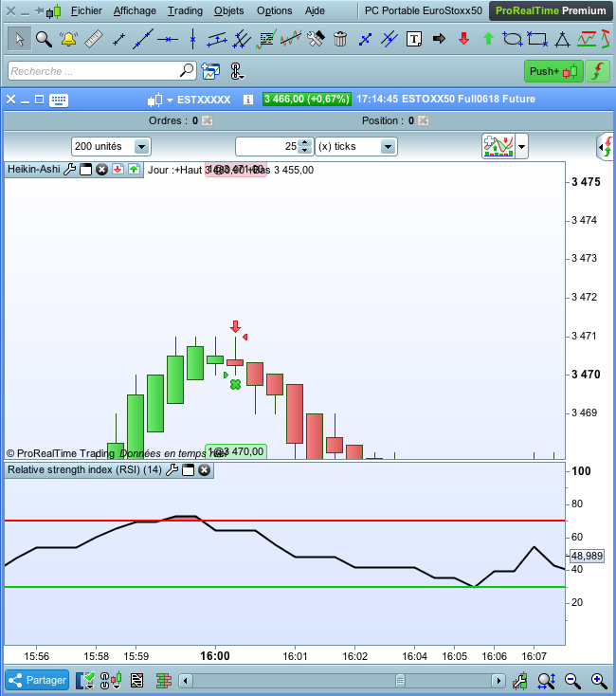This screenshot has width=616, height=696.
Task: Open the Options menu
Action: (275, 10)
